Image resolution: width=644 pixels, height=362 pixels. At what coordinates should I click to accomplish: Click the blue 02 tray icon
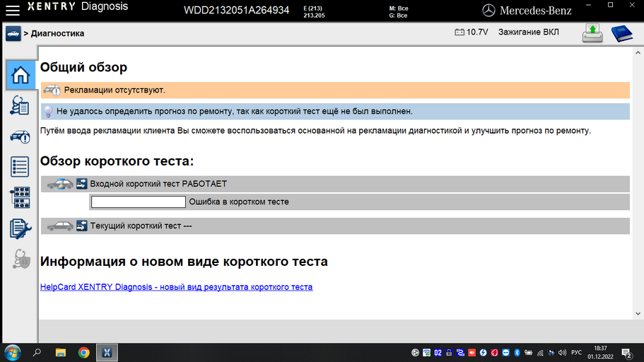[438, 353]
